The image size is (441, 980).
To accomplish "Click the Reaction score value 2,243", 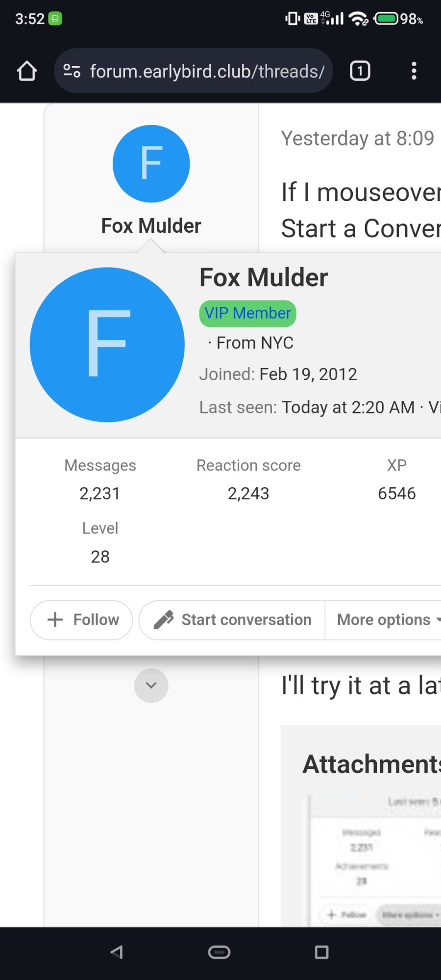I will click(x=248, y=493).
